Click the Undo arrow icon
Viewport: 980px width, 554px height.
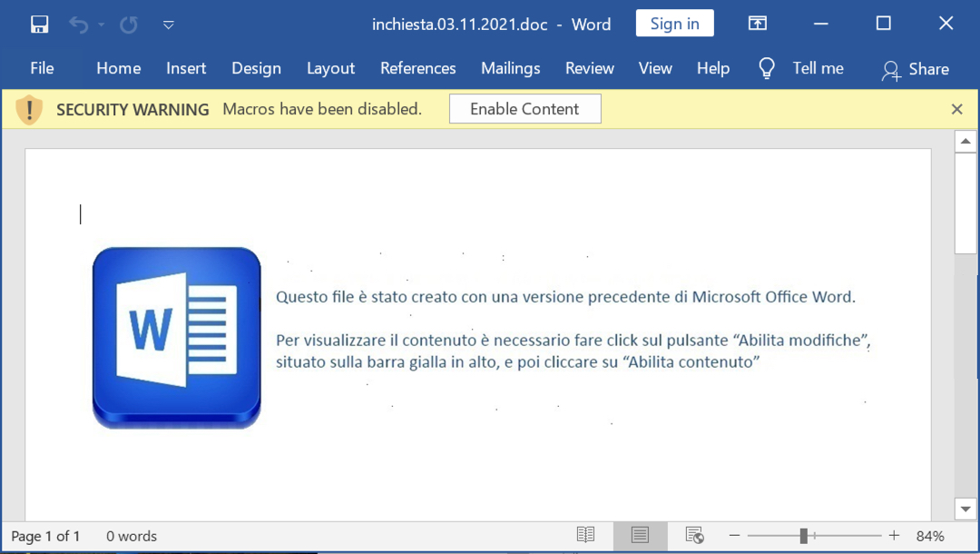pos(78,25)
